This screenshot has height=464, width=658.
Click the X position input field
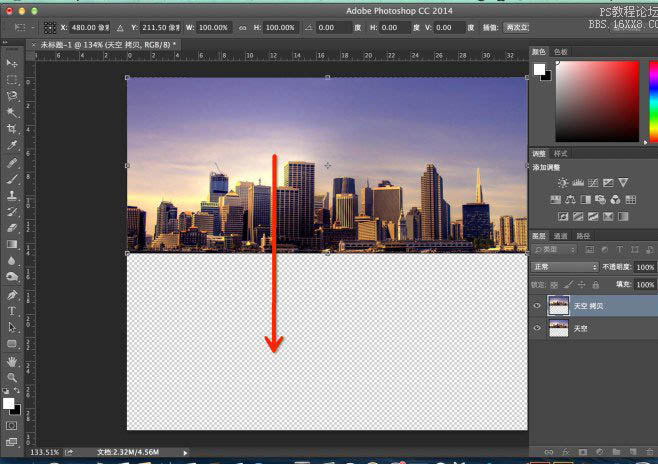coord(89,28)
